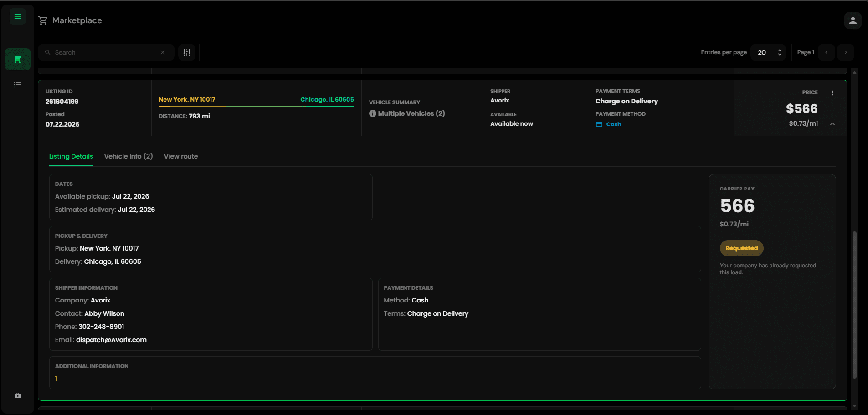This screenshot has width=868, height=415.
Task: Click the Marketplace header cart icon
Action: pos(43,20)
